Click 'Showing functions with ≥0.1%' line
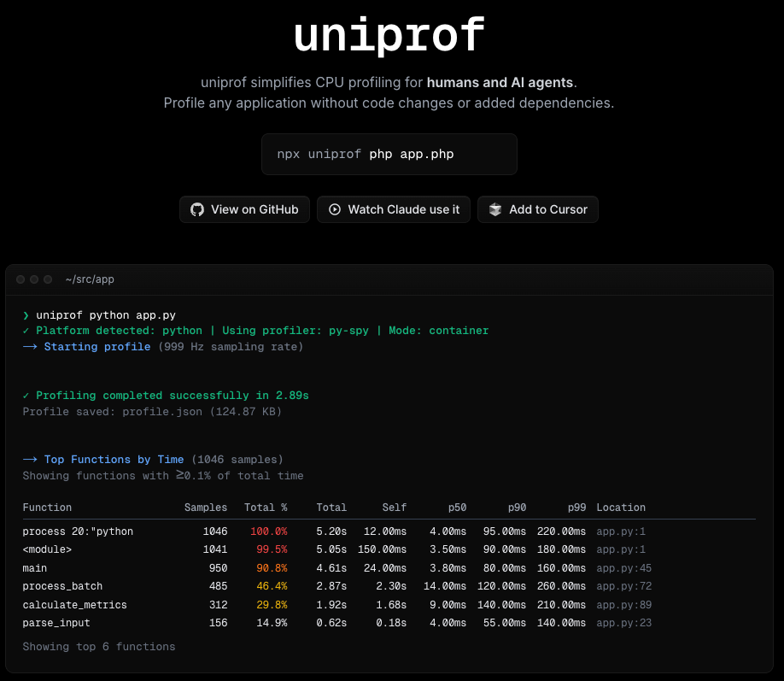The image size is (784, 681). [163, 476]
